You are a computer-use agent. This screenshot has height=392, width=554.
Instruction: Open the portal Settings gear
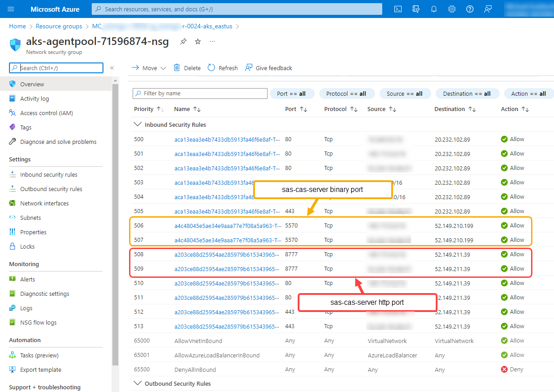coord(451,9)
